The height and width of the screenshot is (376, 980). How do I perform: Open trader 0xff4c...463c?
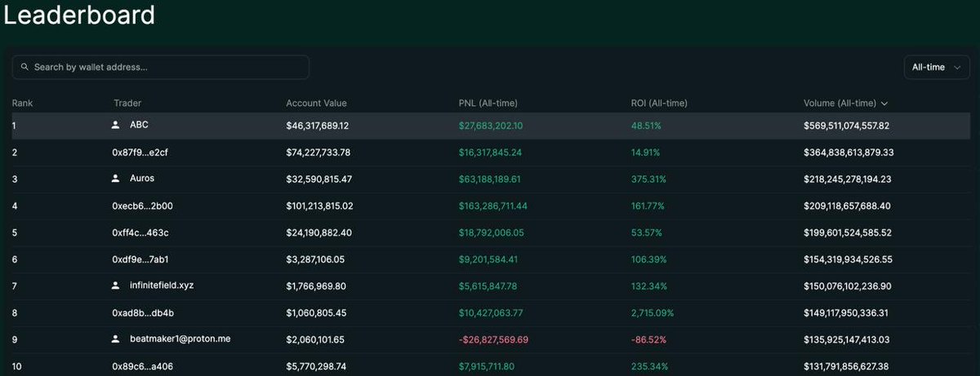140,232
